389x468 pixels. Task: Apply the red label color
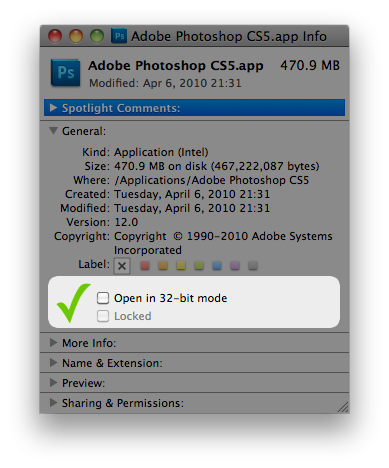(145, 265)
